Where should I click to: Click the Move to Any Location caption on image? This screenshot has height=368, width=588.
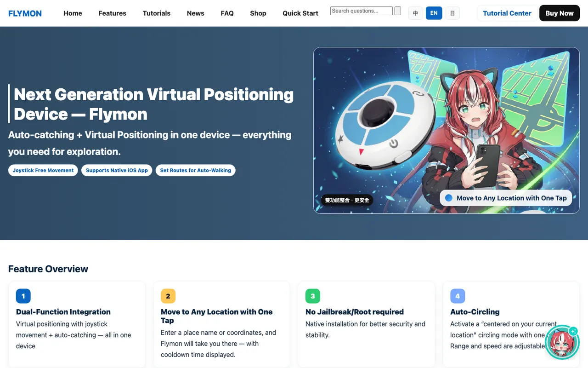[506, 198]
